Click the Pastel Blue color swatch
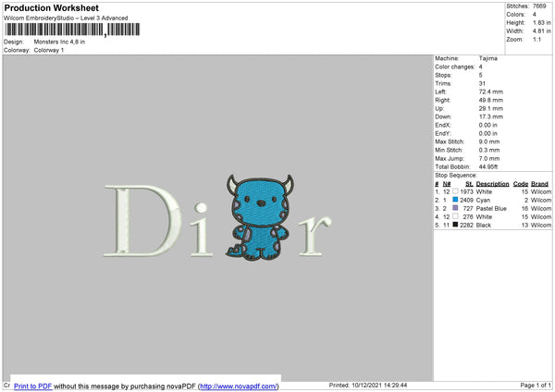Image resolution: width=555 pixels, height=392 pixels. point(455,208)
